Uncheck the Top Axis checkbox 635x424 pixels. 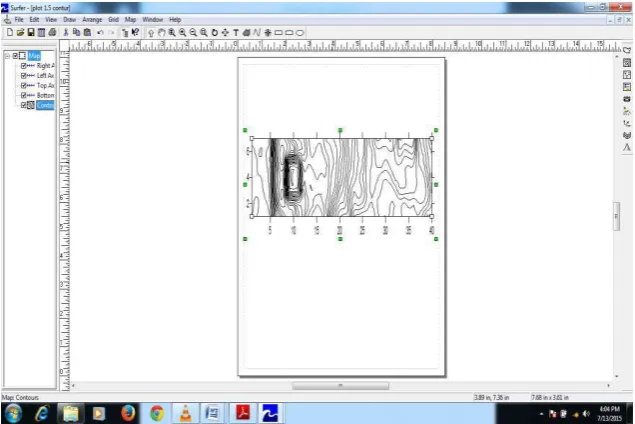23,85
